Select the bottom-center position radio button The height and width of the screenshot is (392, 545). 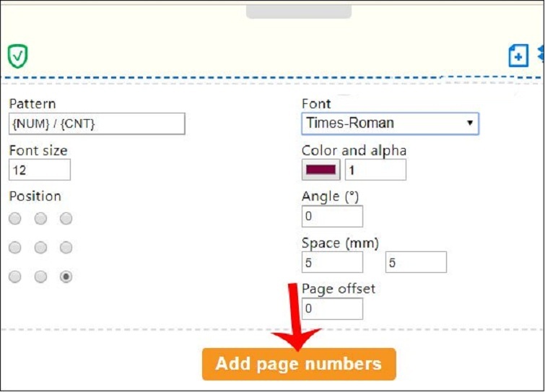40,276
